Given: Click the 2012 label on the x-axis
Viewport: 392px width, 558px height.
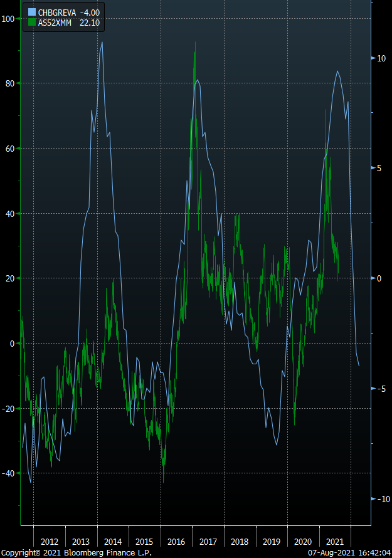Looking at the screenshot, I should [x=50, y=542].
